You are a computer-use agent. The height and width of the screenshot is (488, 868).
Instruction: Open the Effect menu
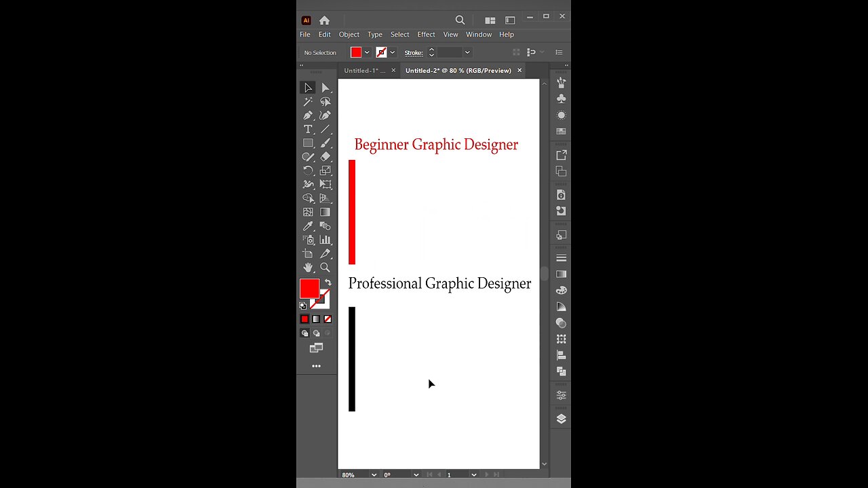[427, 35]
